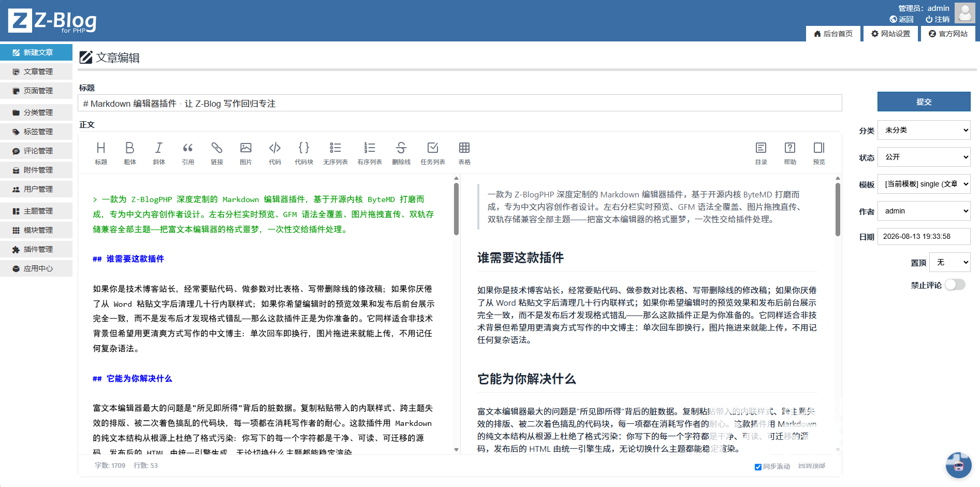Insert inline code with 代码

click(x=275, y=153)
